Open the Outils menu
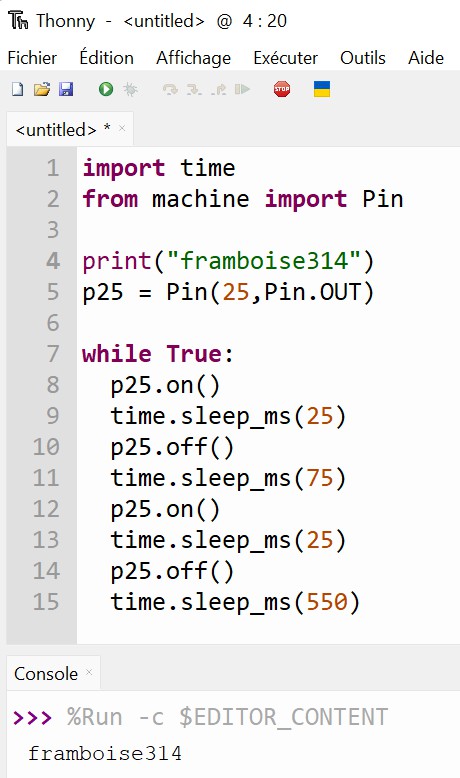 point(363,58)
